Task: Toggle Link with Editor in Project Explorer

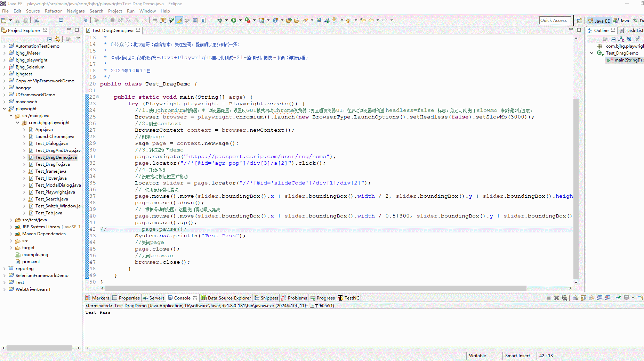Action: tap(57, 39)
